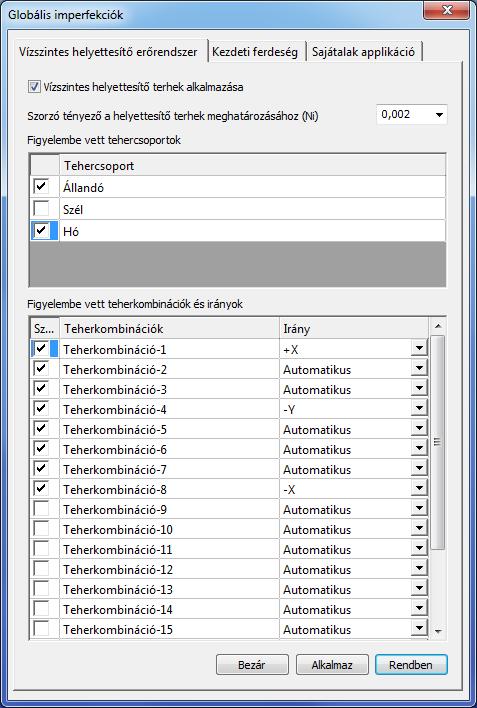Enable the Szél load group checkbox

[x=41, y=209]
